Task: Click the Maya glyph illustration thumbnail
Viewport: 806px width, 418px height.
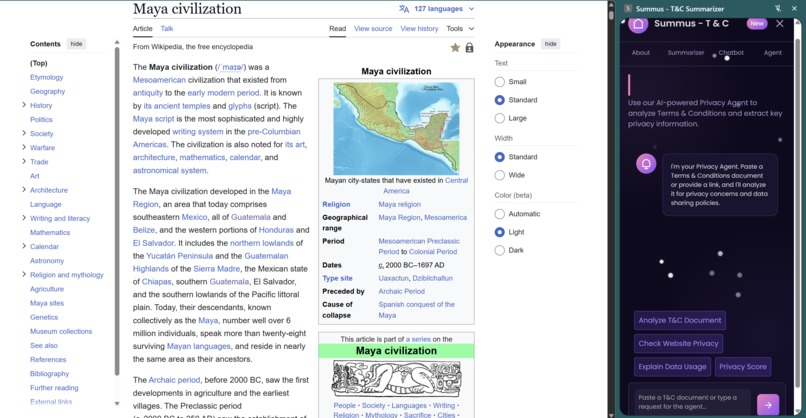Action: [x=396, y=379]
